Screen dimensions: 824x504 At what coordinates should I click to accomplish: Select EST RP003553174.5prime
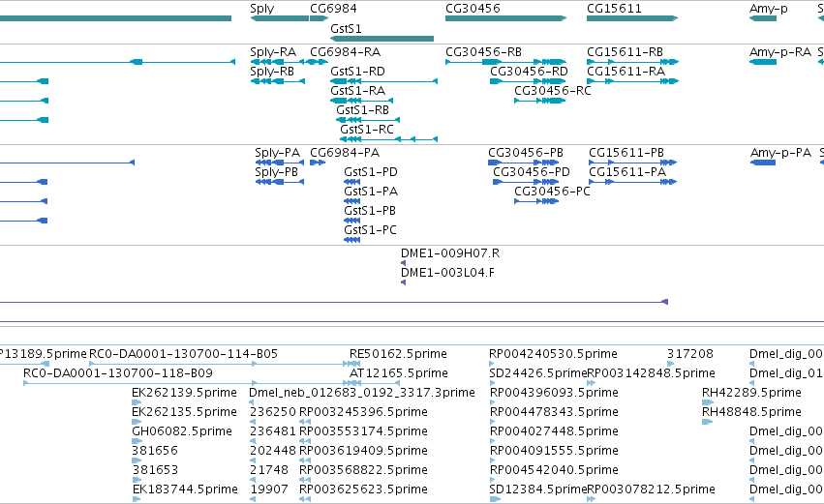pyautogui.click(x=363, y=432)
